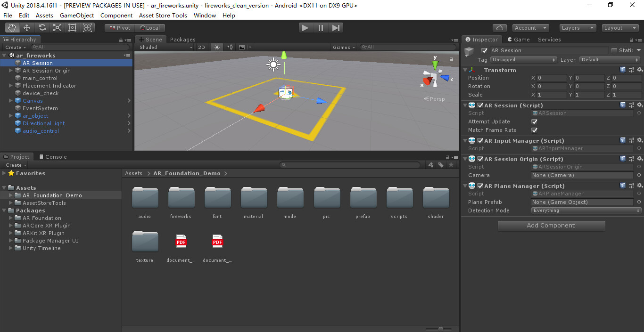
Task: Open the Layout dropdown
Action: coord(619,27)
